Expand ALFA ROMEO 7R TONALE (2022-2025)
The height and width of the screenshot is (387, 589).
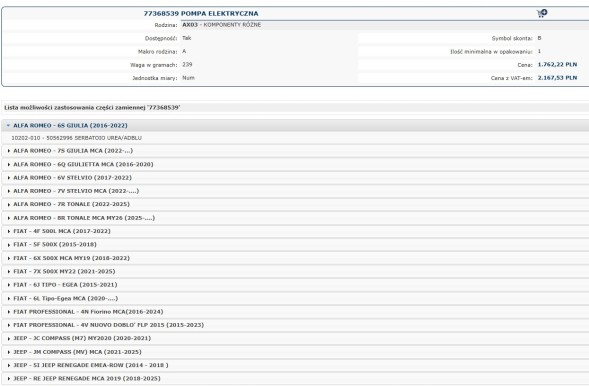pos(295,204)
